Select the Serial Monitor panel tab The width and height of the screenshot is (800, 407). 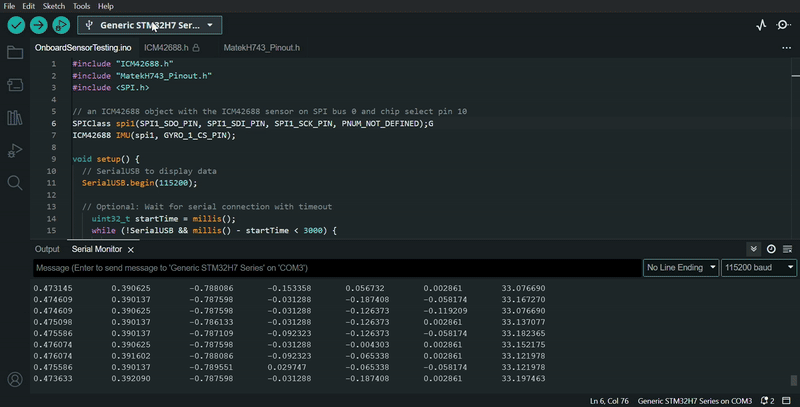[96, 249]
